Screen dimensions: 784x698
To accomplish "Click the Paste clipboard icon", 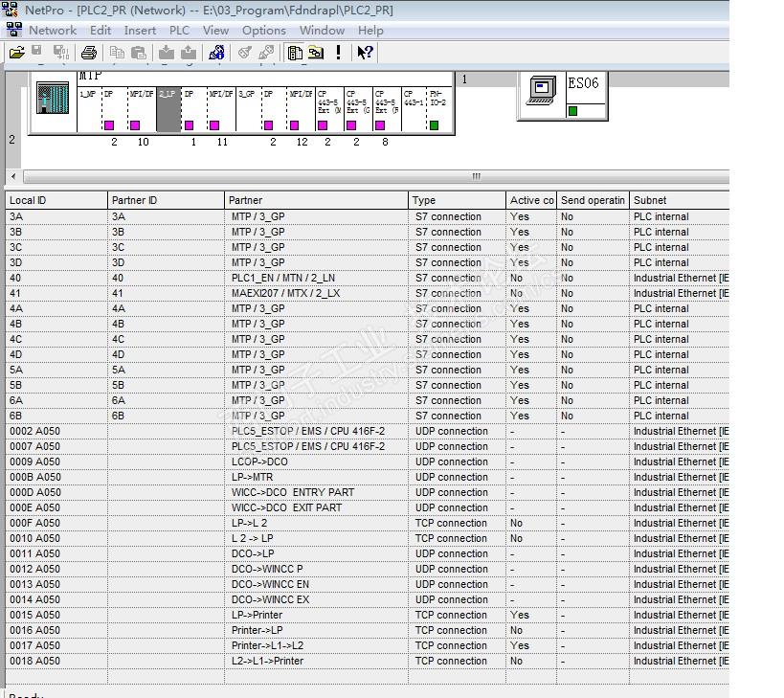I will point(139,53).
